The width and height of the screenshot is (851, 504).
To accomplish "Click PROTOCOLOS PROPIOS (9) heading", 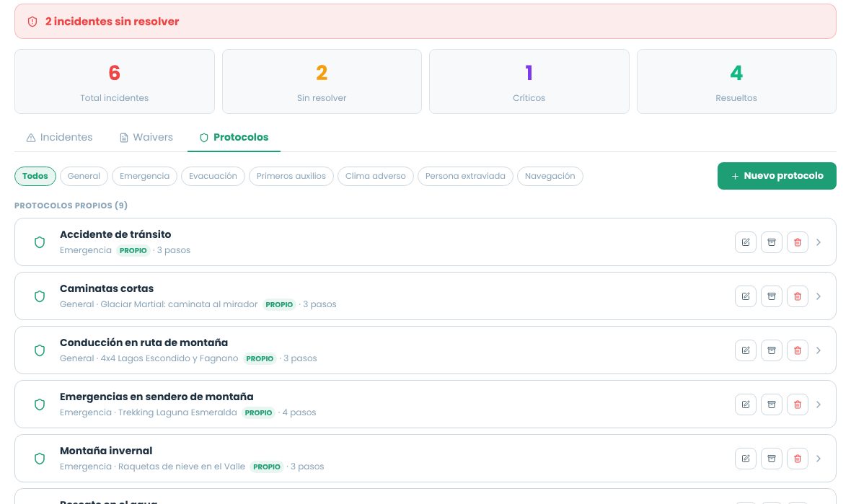I will [71, 205].
